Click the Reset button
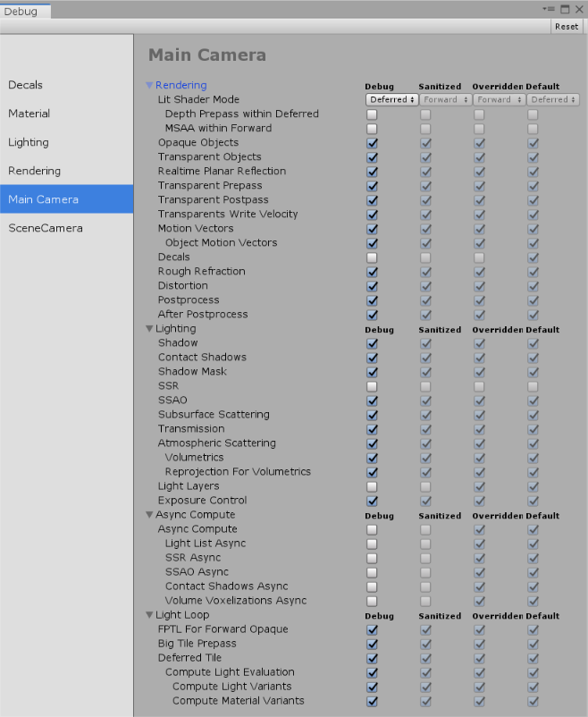The width and height of the screenshot is (588, 717). 567,27
